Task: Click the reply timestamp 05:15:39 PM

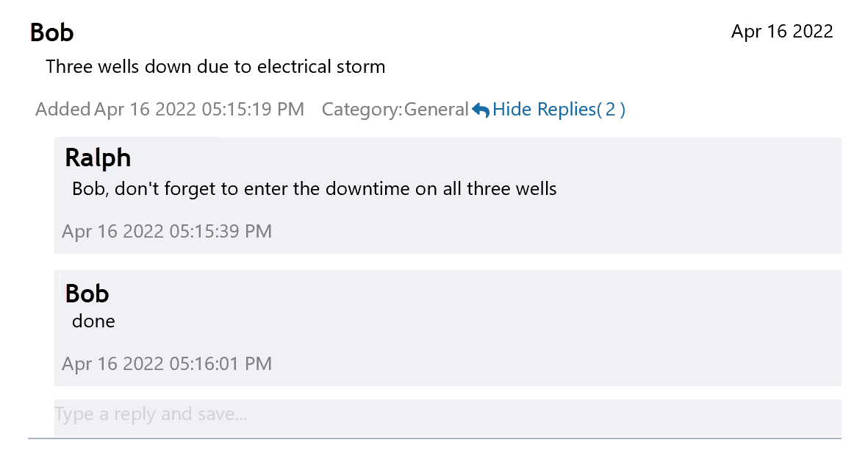Action: 167,232
